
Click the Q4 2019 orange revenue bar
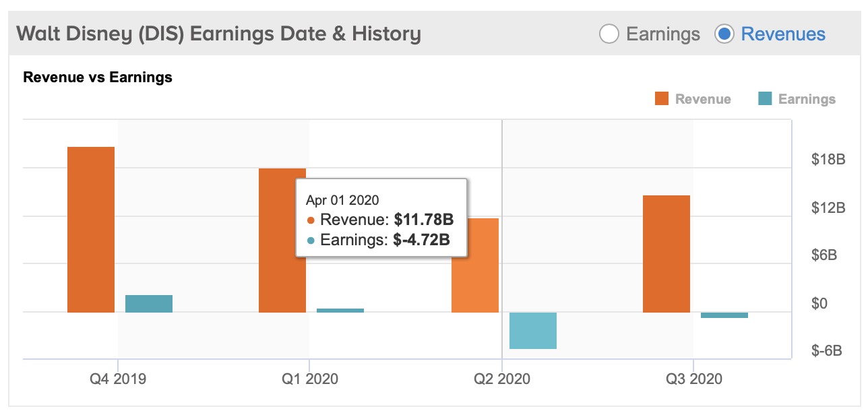click(x=91, y=230)
